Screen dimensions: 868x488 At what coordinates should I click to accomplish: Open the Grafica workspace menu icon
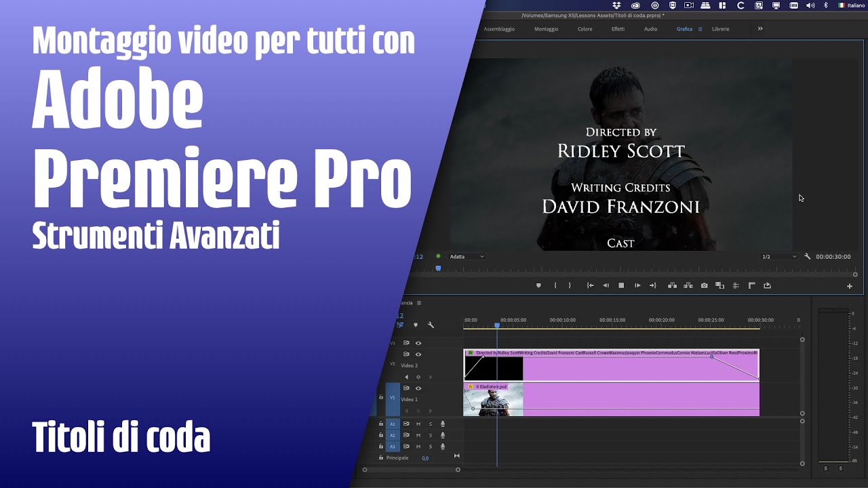pyautogui.click(x=701, y=29)
